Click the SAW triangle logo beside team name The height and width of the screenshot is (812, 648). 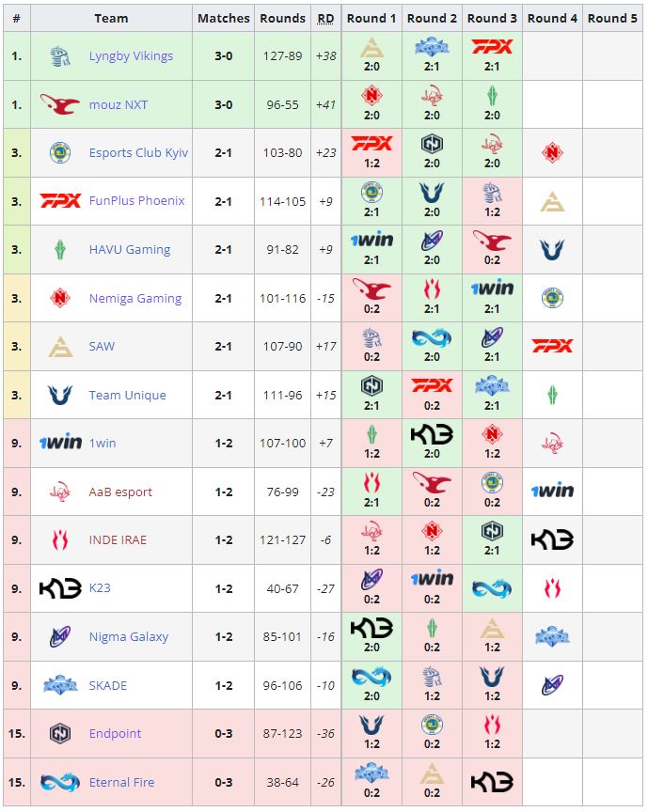(x=60, y=347)
